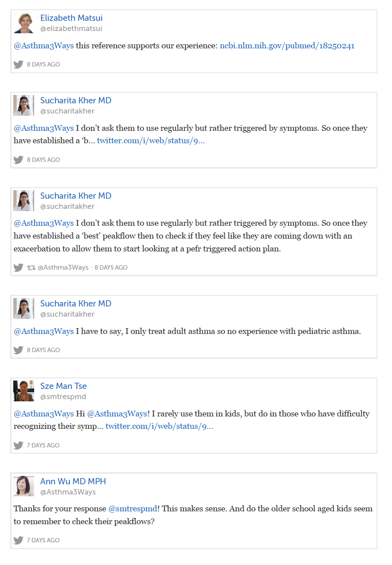Open Sze Man Tse's avatar photo
392x565 pixels.
click(x=24, y=391)
